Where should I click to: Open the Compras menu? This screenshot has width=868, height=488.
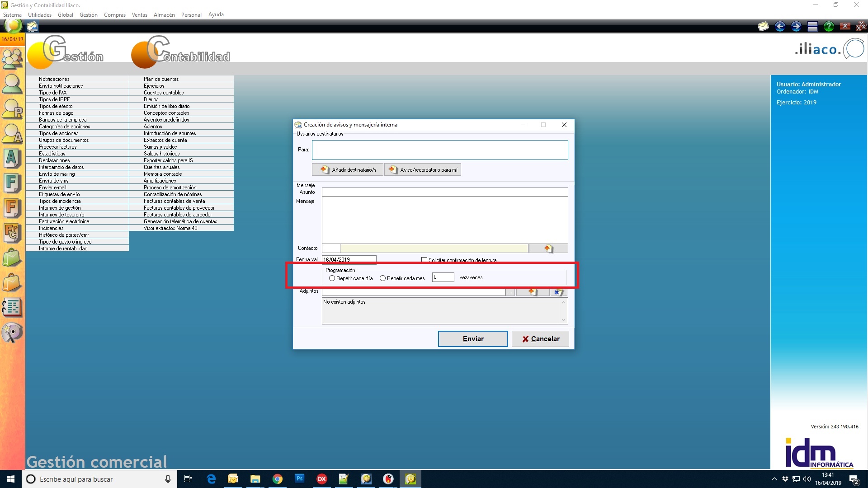click(x=115, y=14)
